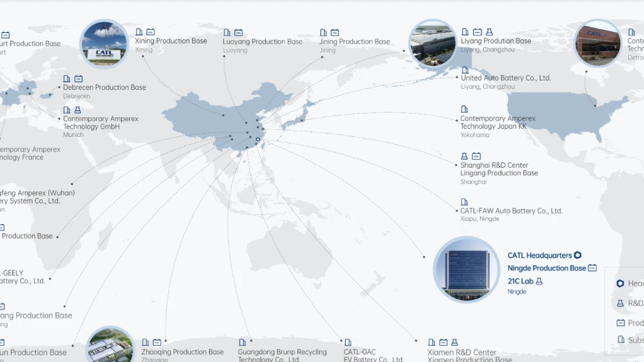
Task: Click the Xining Production Base photo thumbnail
Action: pos(104,44)
